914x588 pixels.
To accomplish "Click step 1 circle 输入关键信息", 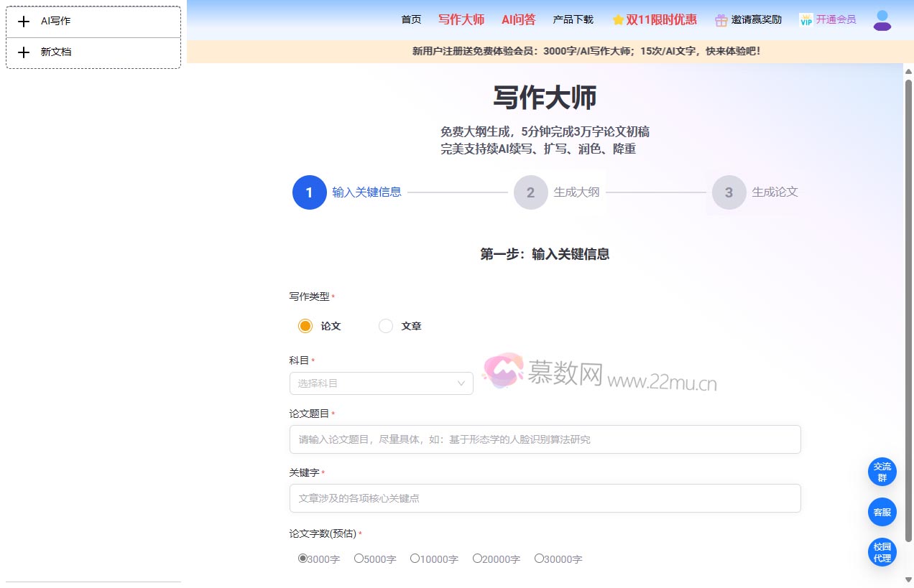I will (310, 192).
